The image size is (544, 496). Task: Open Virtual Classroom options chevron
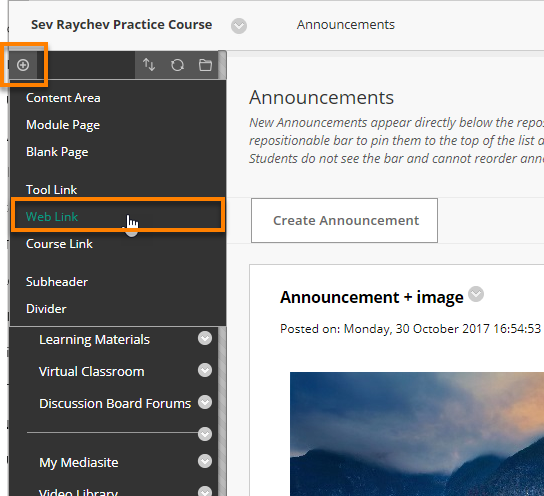(x=205, y=370)
